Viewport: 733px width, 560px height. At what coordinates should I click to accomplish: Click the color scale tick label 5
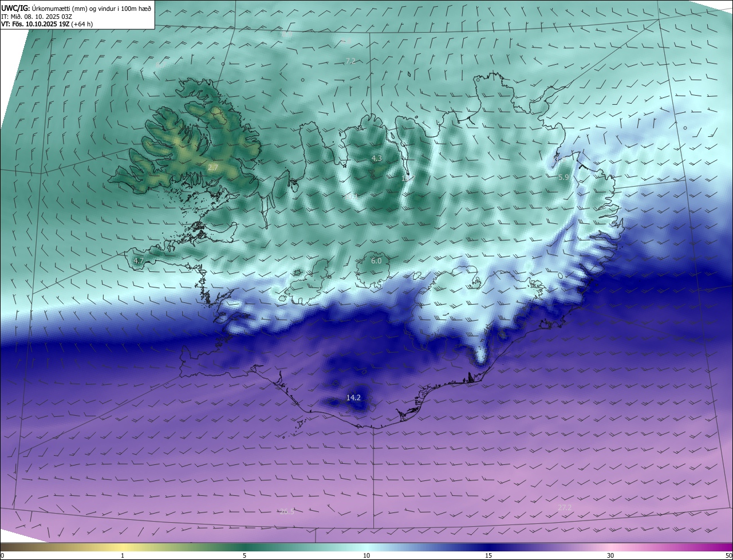pos(245,555)
